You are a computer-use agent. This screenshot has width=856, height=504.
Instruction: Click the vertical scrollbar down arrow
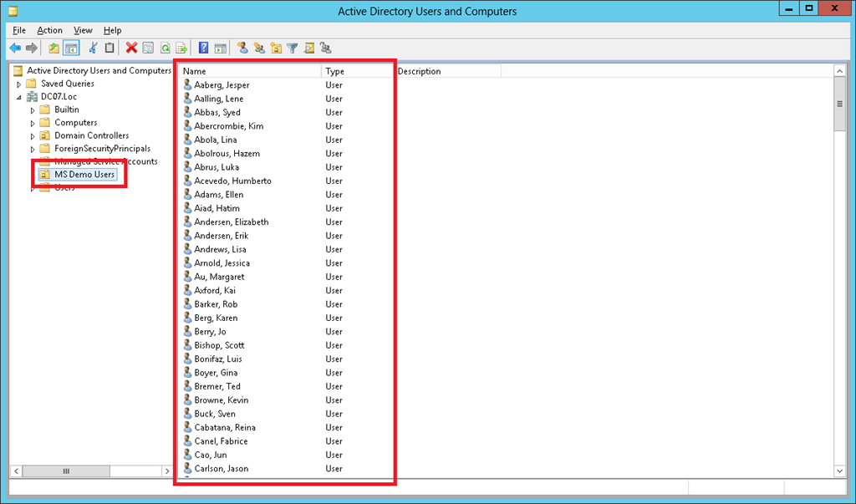pos(840,471)
